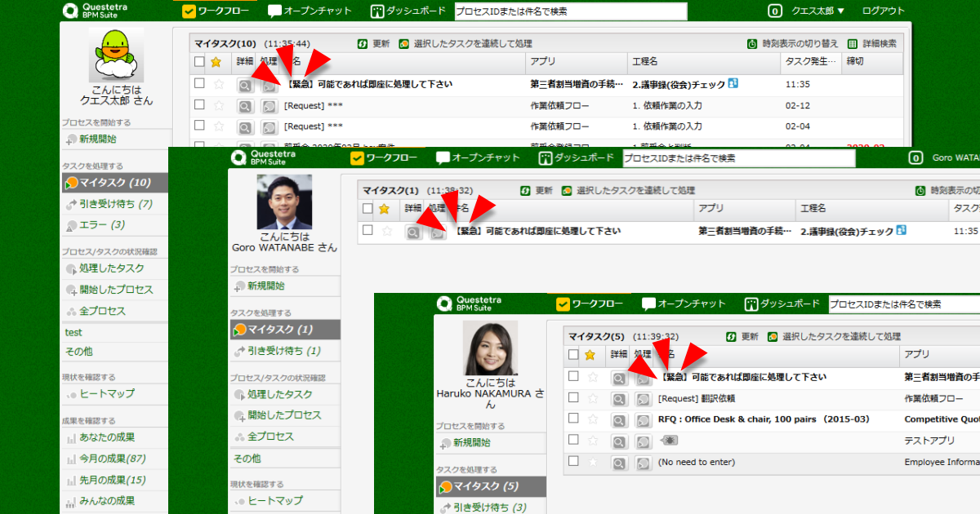Open the クエス太郎 ▼ user menu

[x=818, y=11]
